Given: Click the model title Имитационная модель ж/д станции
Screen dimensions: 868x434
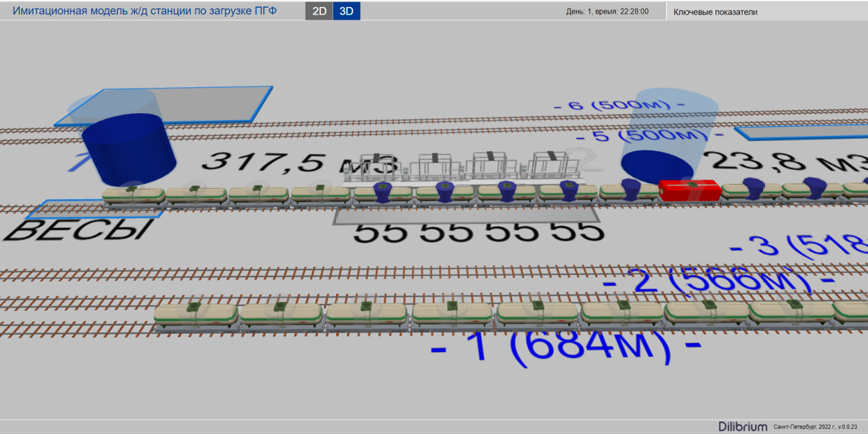Looking at the screenshot, I should pos(144,11).
